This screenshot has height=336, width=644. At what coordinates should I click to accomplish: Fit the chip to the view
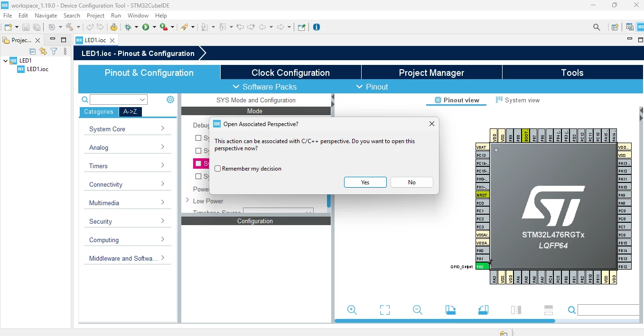[x=385, y=310]
